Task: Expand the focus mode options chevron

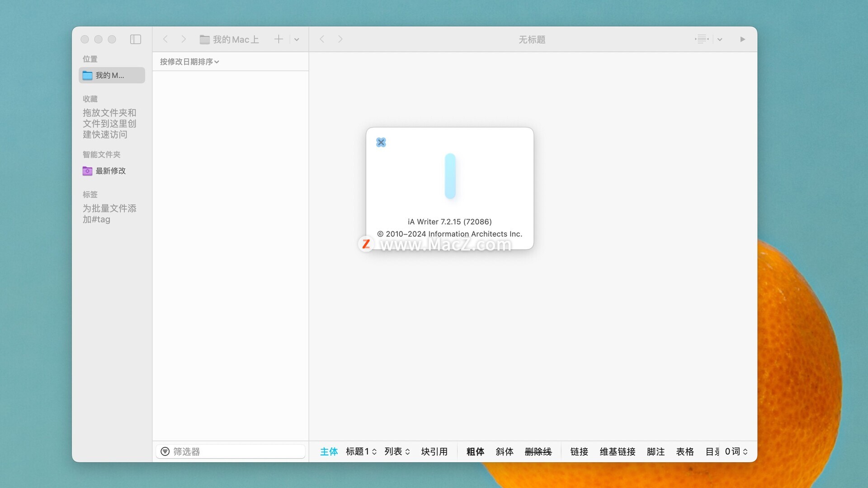Action: click(x=720, y=39)
